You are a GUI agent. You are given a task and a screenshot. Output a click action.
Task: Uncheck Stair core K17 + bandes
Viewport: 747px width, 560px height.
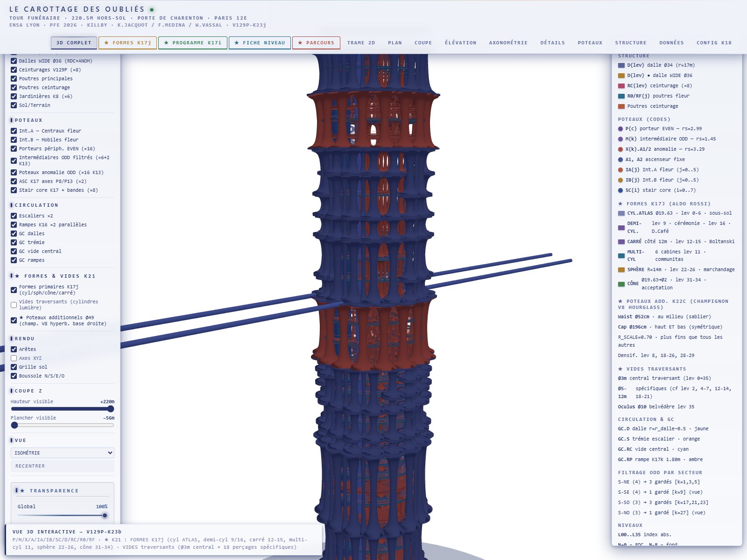(14, 190)
